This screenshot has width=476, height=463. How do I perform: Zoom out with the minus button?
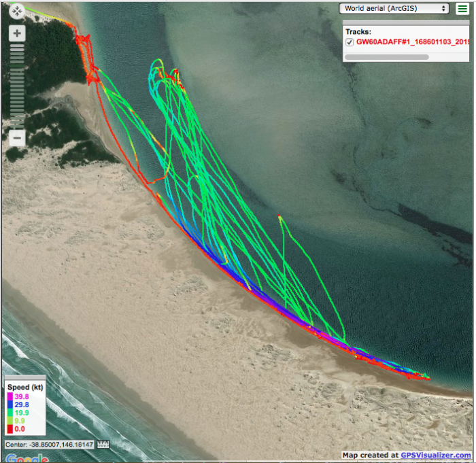(17, 138)
